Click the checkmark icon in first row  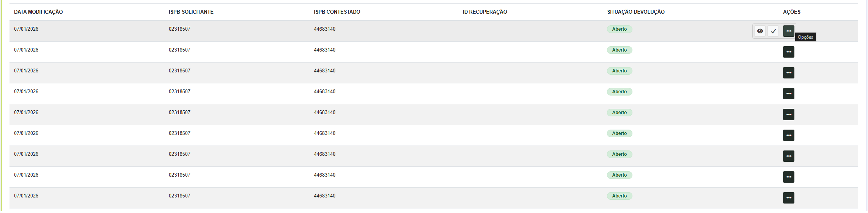(773, 31)
